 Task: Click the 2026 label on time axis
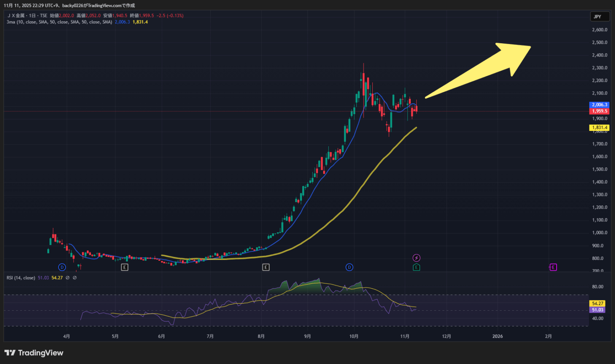pyautogui.click(x=497, y=336)
